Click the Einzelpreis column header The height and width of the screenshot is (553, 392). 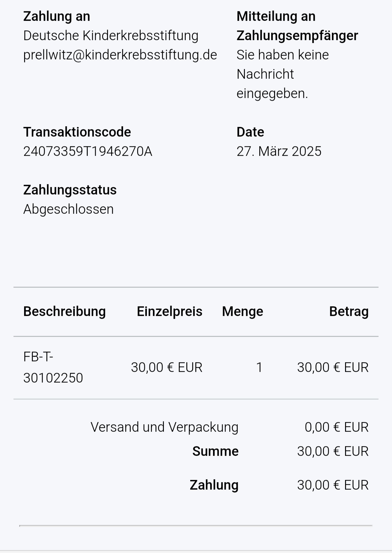(169, 312)
